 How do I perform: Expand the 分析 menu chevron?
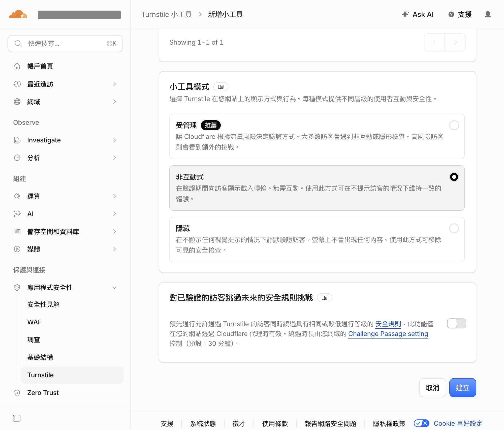point(115,158)
